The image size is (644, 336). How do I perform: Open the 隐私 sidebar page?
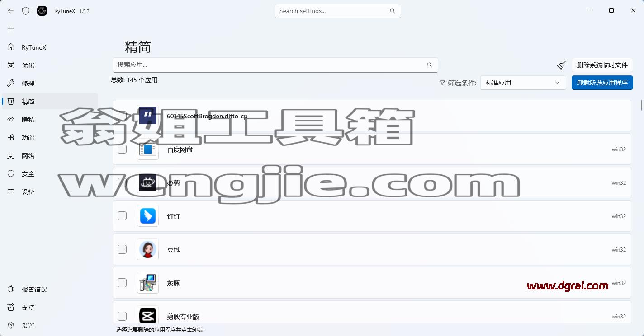point(50,120)
